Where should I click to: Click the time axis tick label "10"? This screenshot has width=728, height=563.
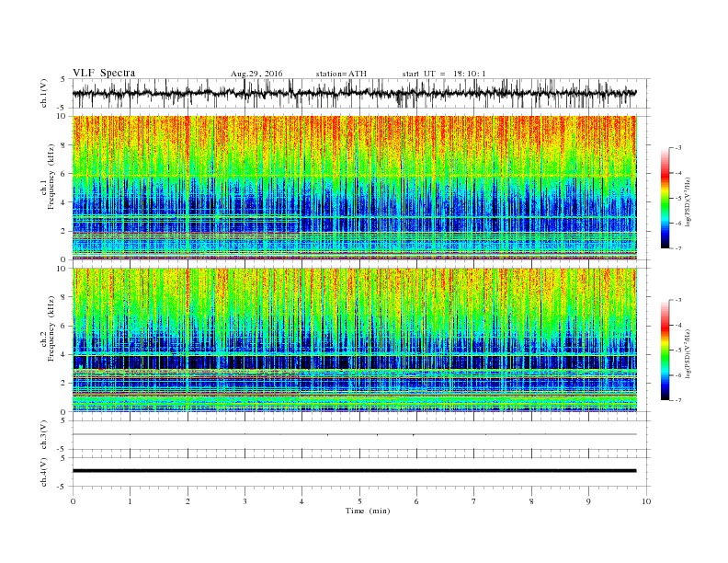pos(646,501)
